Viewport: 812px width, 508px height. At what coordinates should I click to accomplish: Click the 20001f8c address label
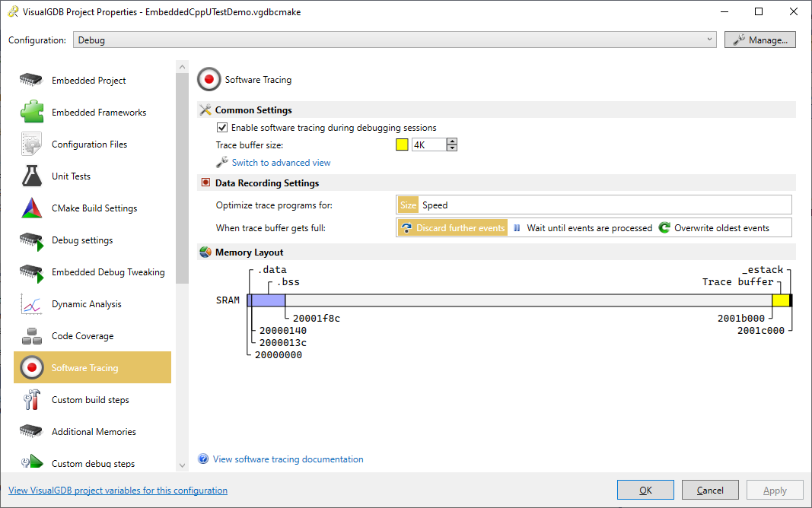coord(317,318)
